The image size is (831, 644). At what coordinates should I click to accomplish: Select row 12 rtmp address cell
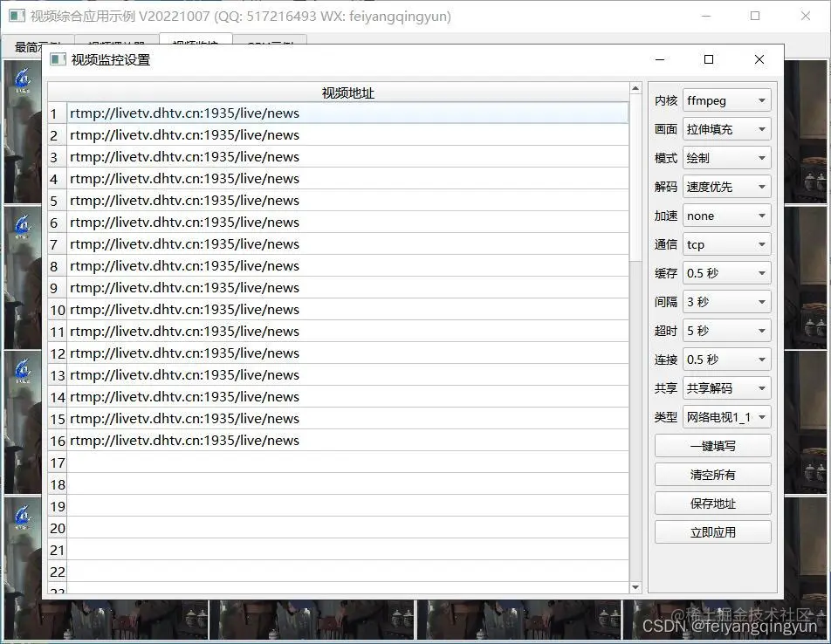coord(347,353)
